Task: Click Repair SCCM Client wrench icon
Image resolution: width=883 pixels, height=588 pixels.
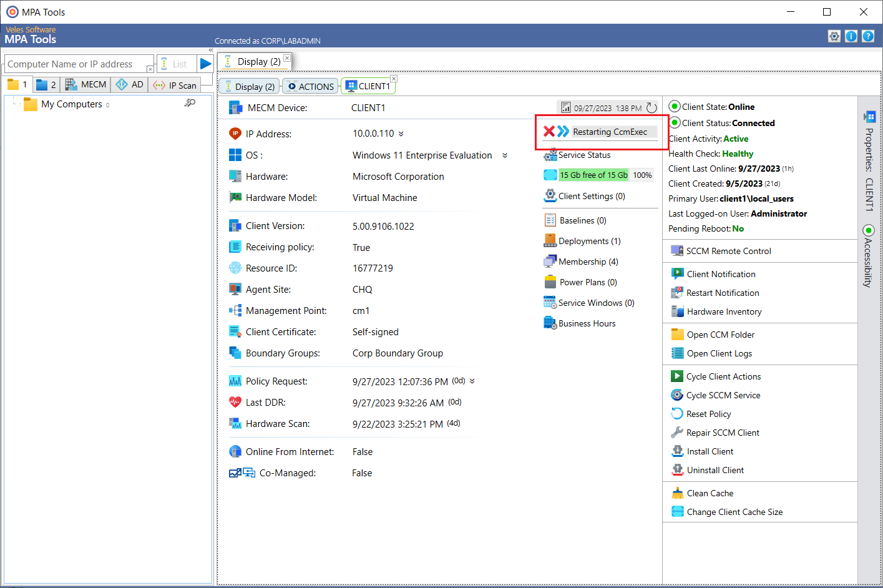Action: (x=677, y=433)
